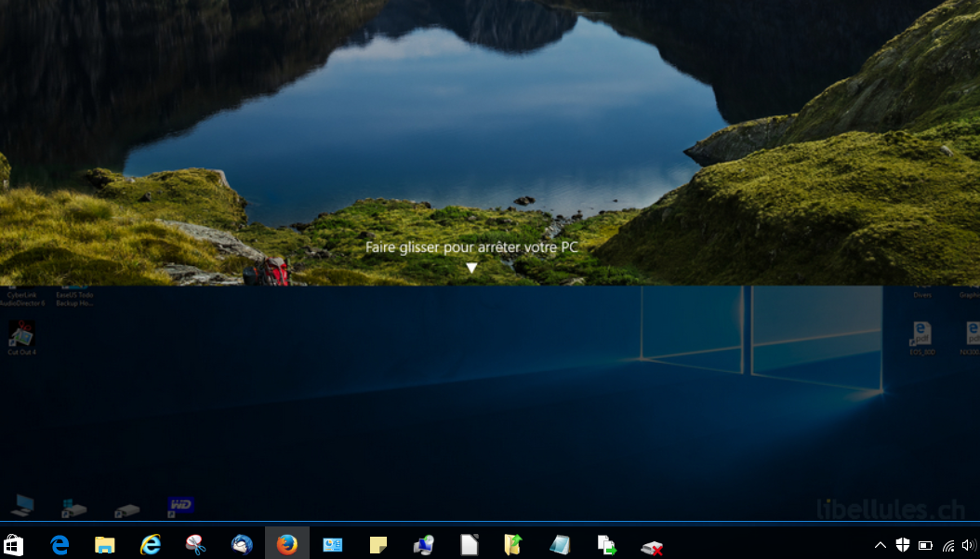Open the blue panel taskbar icon next to Firefox
Viewport: 980px width, 559px height.
[x=333, y=545]
